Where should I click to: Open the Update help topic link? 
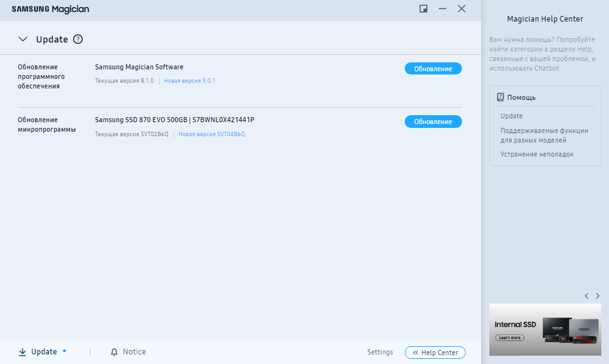511,116
